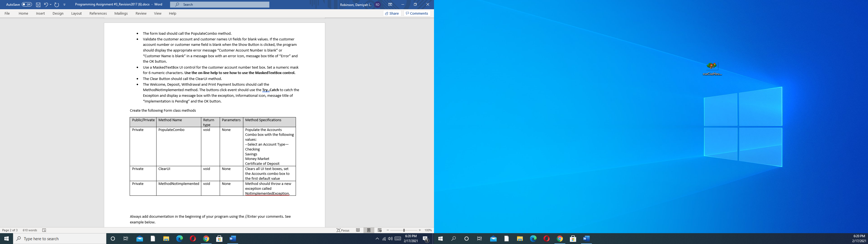The height and width of the screenshot is (244, 868).
Task: Open the Print Layout view icon
Action: (369, 230)
